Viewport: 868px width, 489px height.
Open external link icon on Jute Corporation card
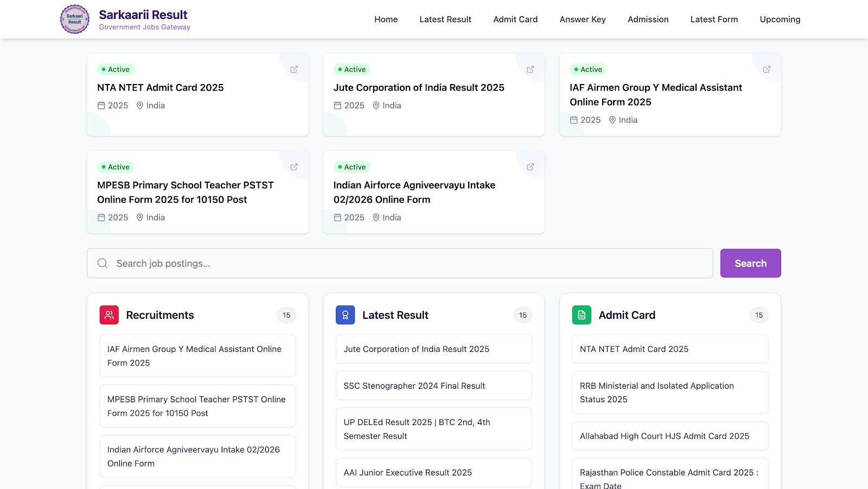531,69
